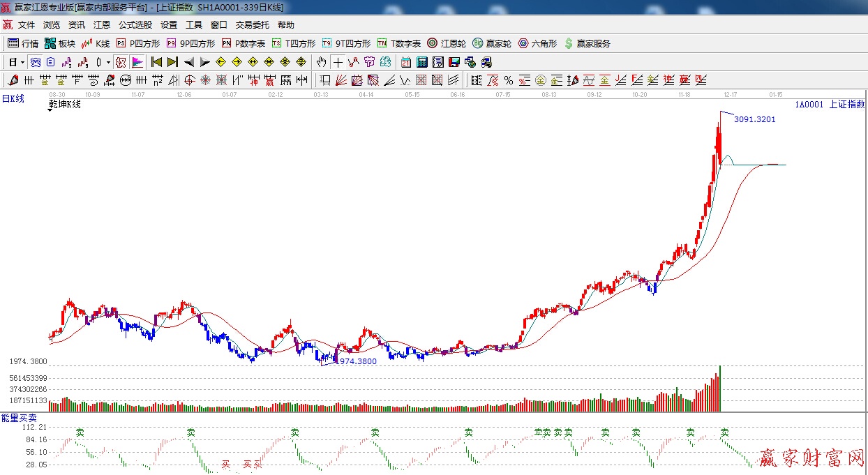Viewport: 868px width, 475px height.
Task: Select the percent (%) drawing tool
Action: coord(508,80)
